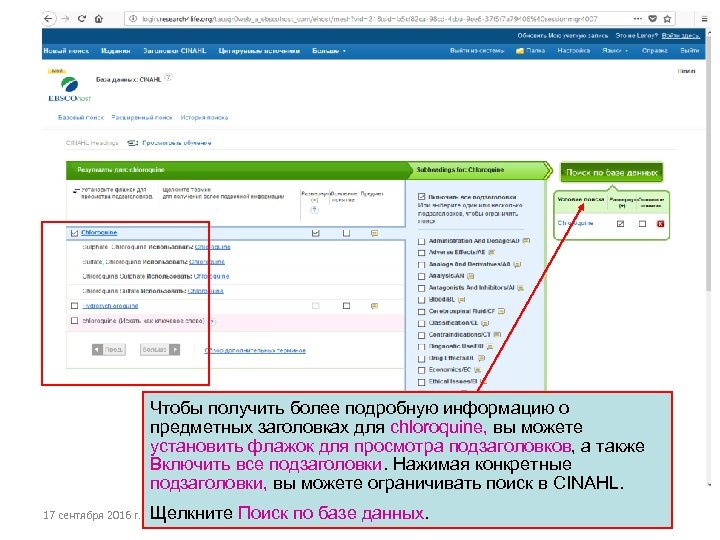Expand the Больше dropdown in navigation bar
The width and height of the screenshot is (720, 540).
(329, 51)
